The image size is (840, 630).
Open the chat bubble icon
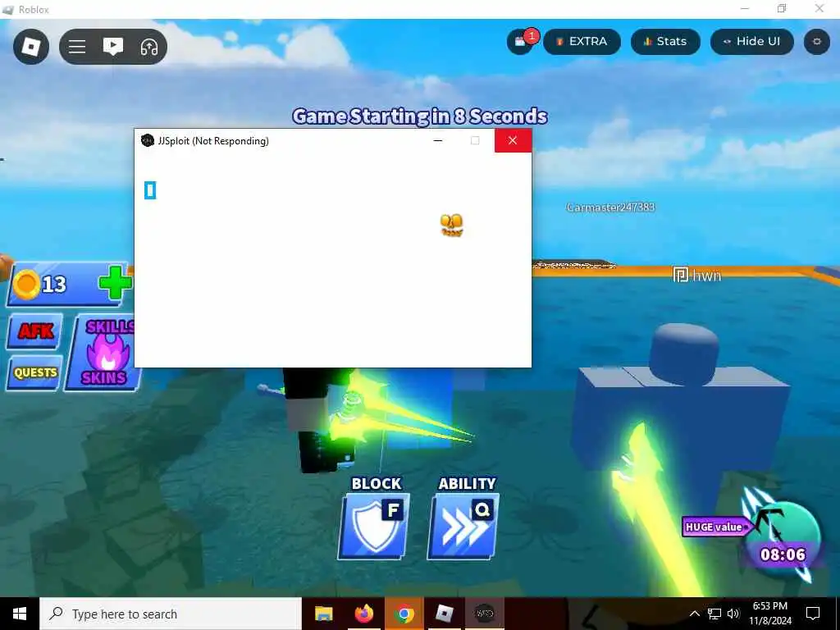coord(113,47)
